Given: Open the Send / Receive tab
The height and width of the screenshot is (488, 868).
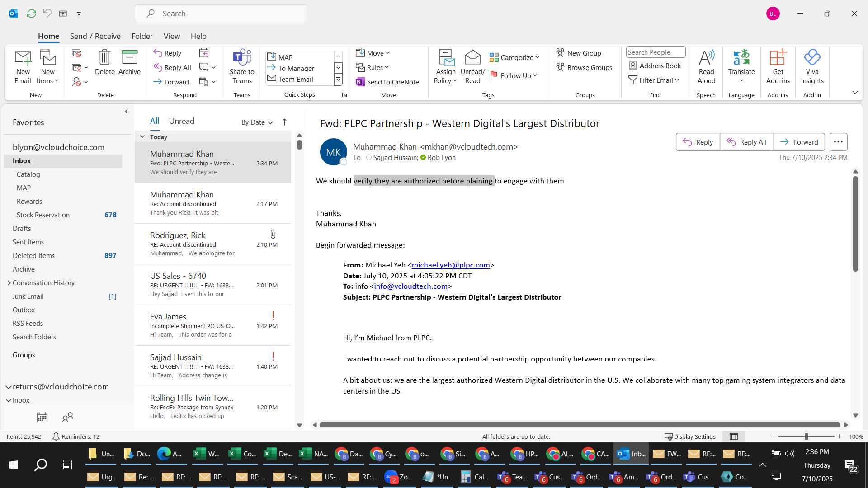Looking at the screenshot, I should click(x=95, y=36).
